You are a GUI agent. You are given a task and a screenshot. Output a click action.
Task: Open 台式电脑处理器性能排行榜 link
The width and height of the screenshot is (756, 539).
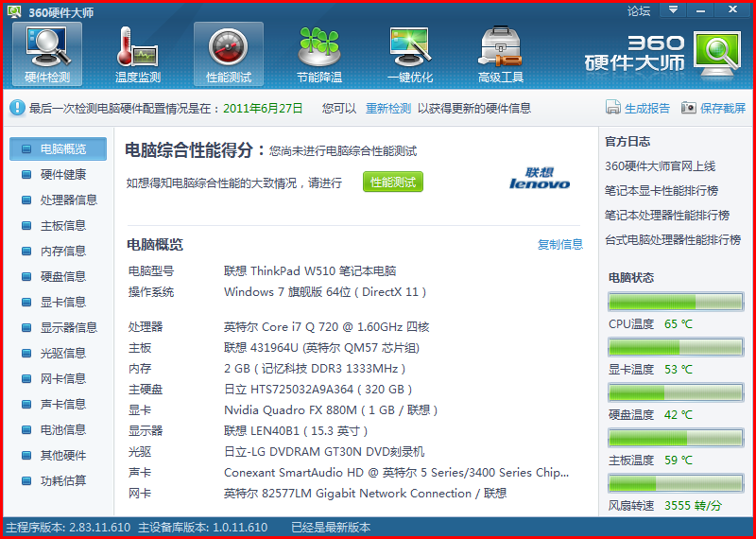point(673,240)
